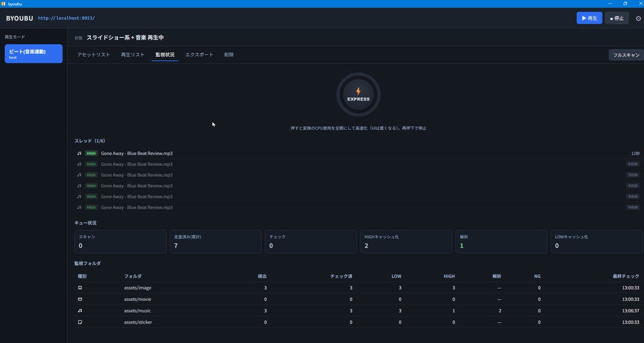Click the 13:06:37 last check time
The width and height of the screenshot is (644, 343).
click(x=630, y=310)
